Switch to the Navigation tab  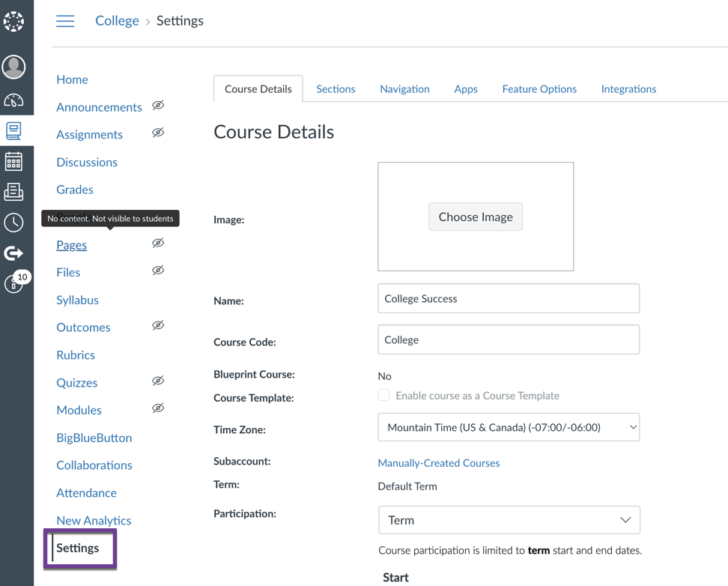pyautogui.click(x=404, y=88)
